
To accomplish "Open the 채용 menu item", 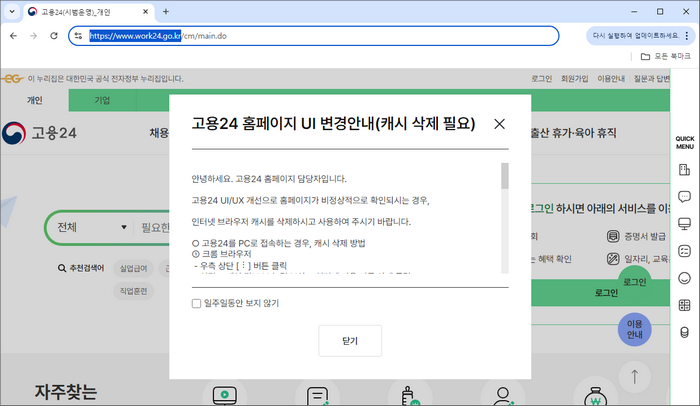I will [159, 133].
